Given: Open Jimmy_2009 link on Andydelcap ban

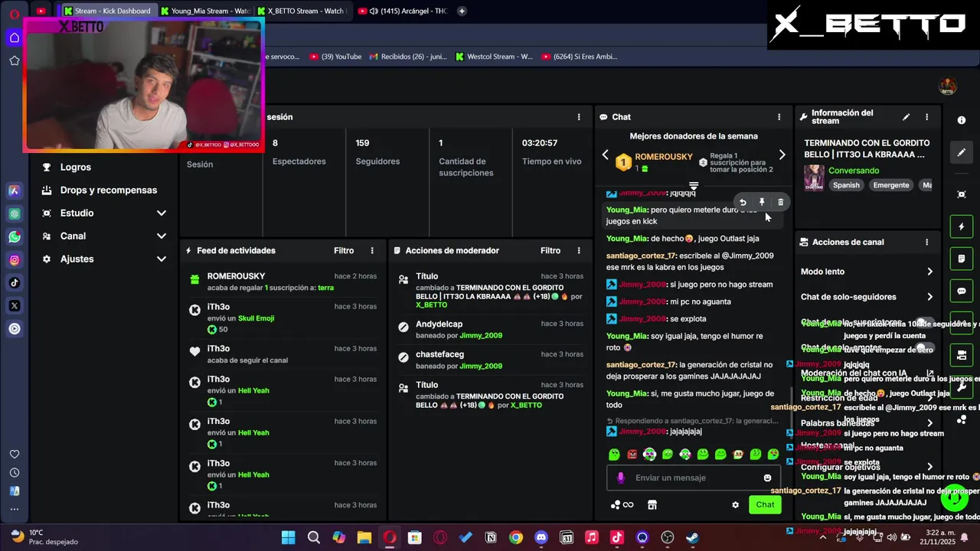Looking at the screenshot, I should click(x=481, y=335).
